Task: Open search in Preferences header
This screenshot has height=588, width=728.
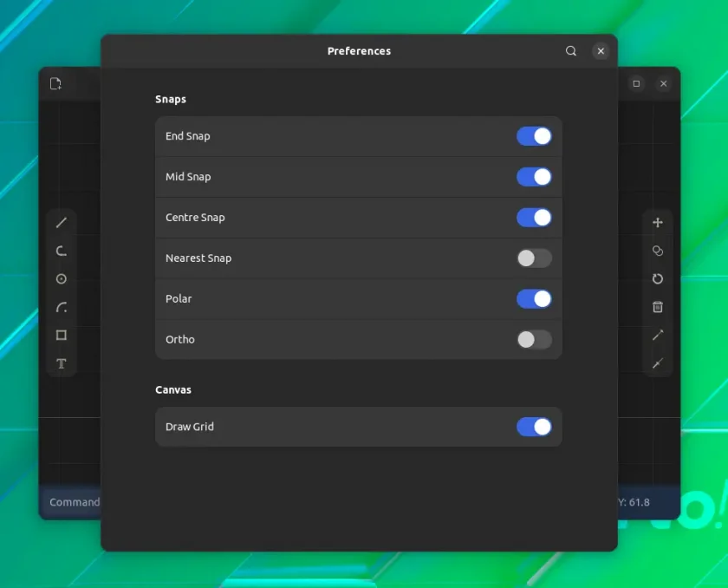Action: pyautogui.click(x=571, y=50)
